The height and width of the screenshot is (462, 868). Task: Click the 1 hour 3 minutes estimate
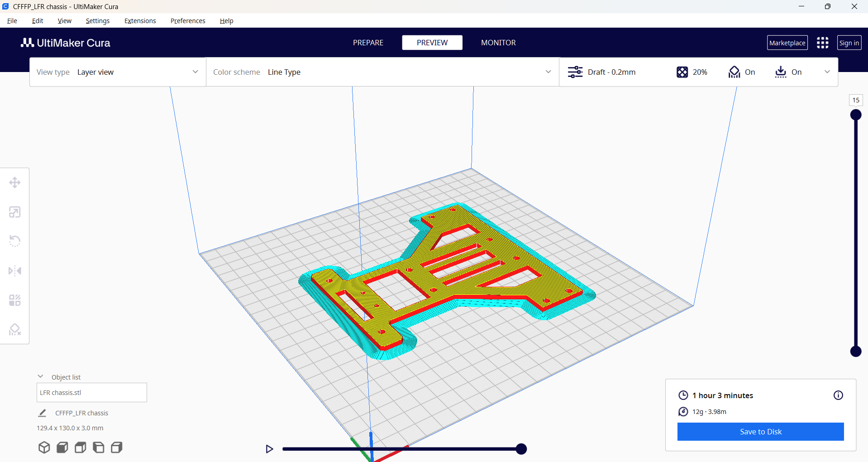click(x=723, y=395)
